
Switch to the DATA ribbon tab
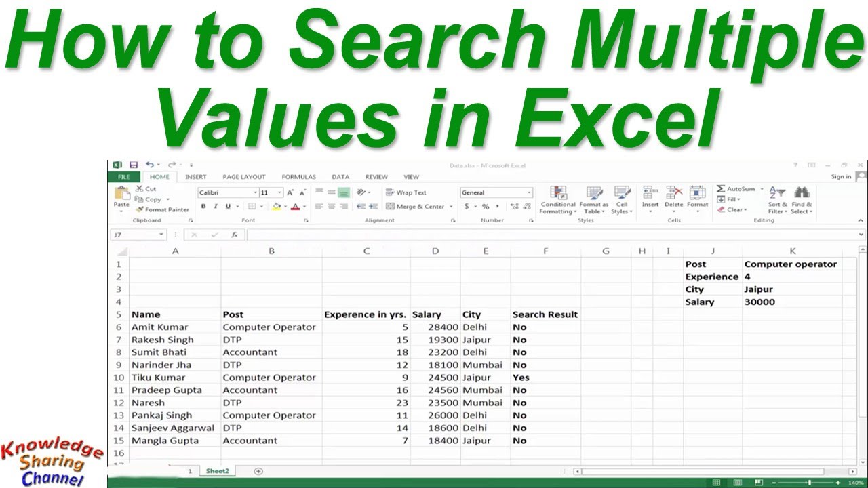(x=340, y=177)
